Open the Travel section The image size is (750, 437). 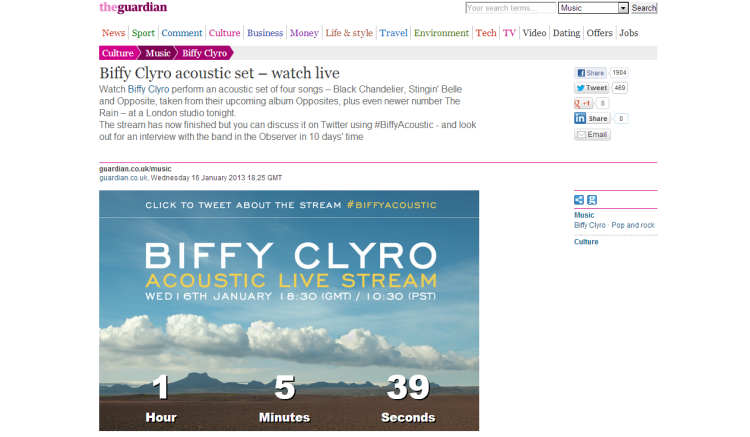point(394,33)
